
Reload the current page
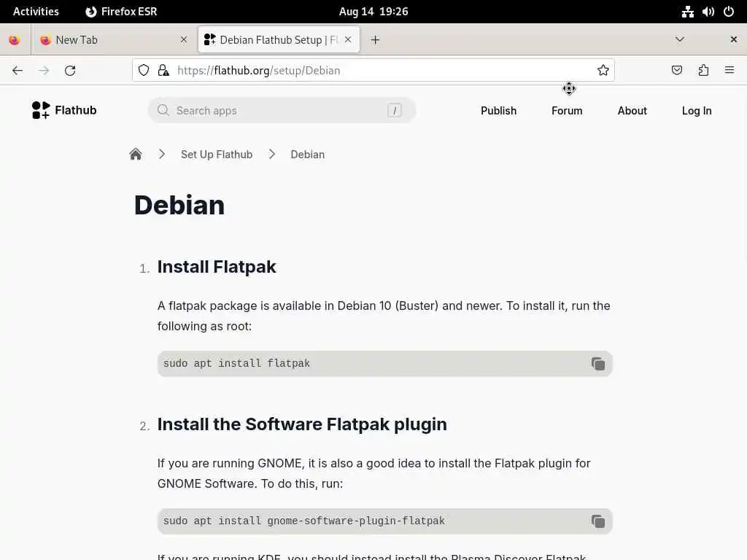point(70,71)
